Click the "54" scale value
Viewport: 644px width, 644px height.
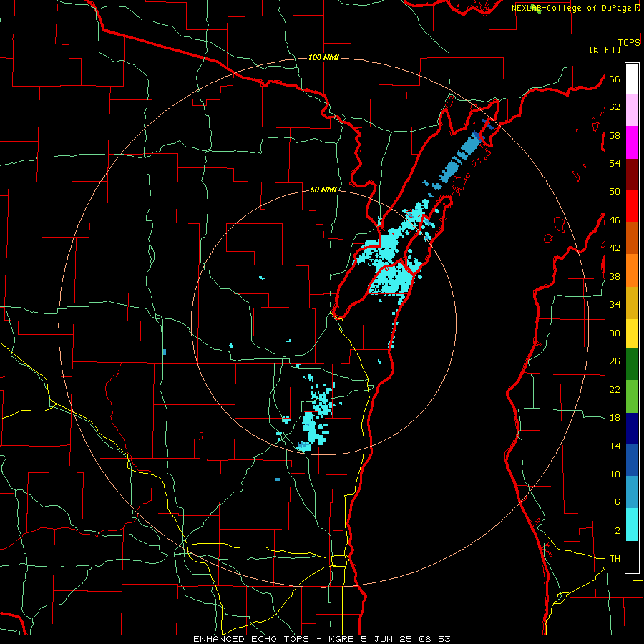click(x=615, y=163)
